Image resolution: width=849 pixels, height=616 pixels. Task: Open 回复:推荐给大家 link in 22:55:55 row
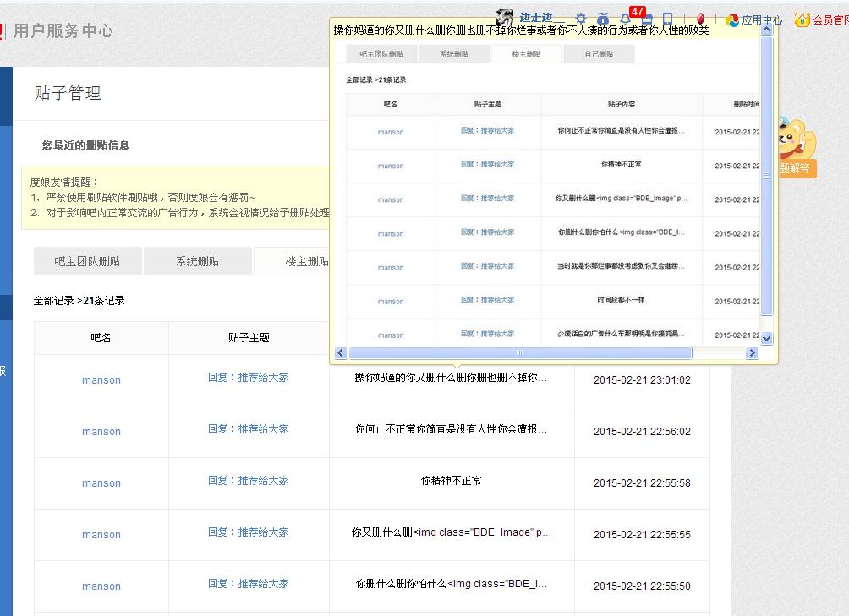(x=249, y=532)
